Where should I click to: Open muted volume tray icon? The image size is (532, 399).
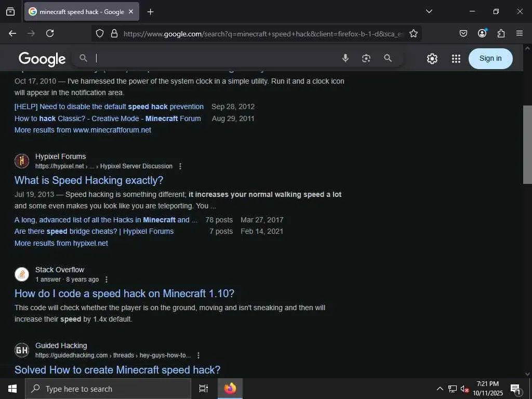(464, 389)
